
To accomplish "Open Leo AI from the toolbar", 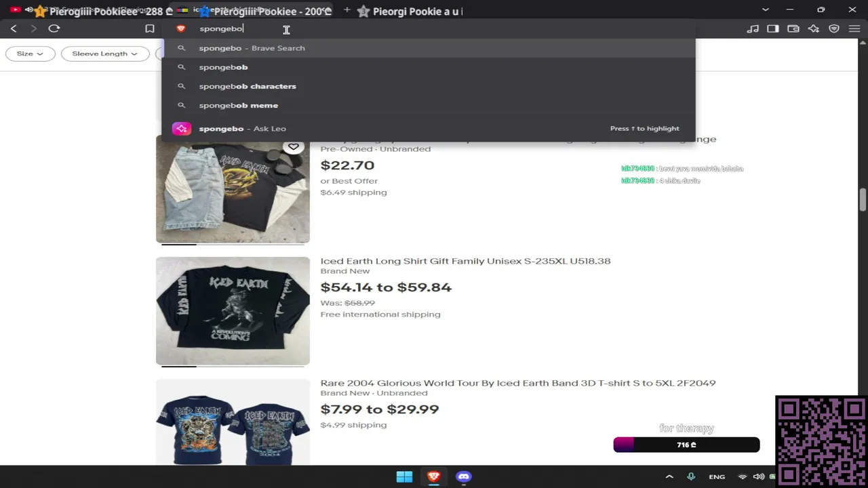I will pyautogui.click(x=814, y=28).
